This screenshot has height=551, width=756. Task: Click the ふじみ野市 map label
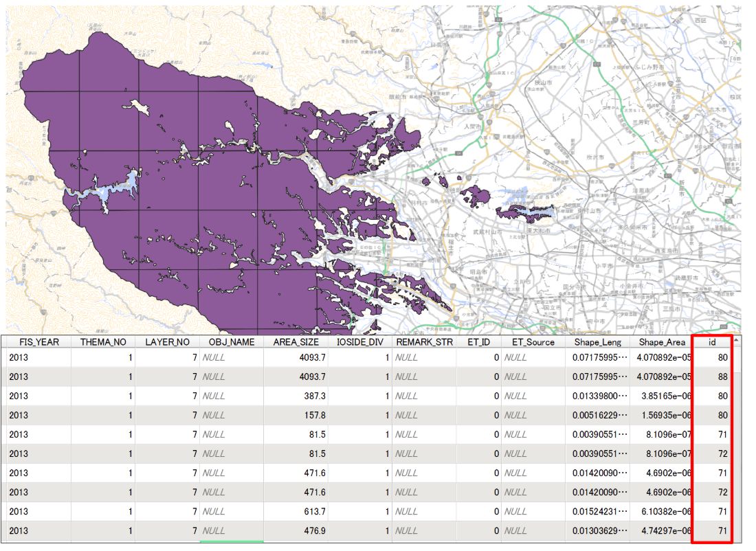tap(649, 67)
